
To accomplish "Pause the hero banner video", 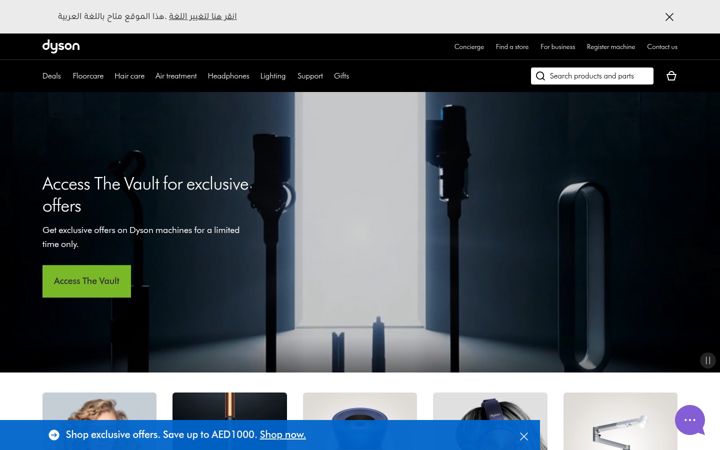I will [708, 360].
